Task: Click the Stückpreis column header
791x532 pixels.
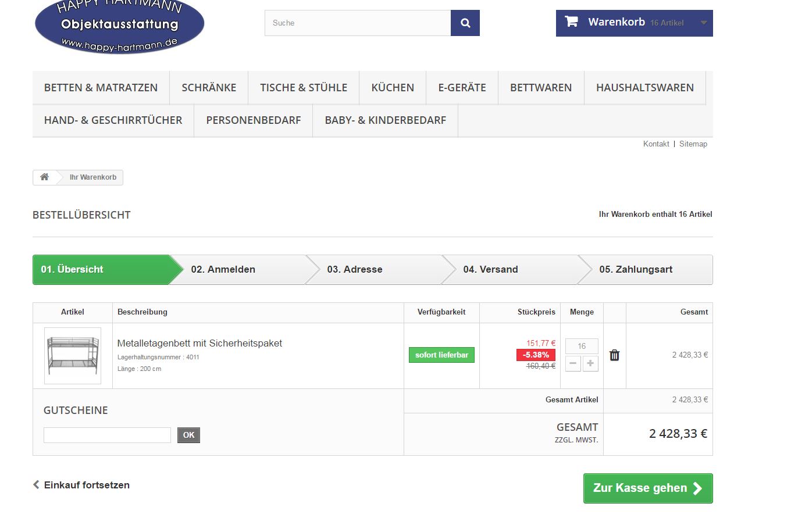Action: (x=536, y=312)
